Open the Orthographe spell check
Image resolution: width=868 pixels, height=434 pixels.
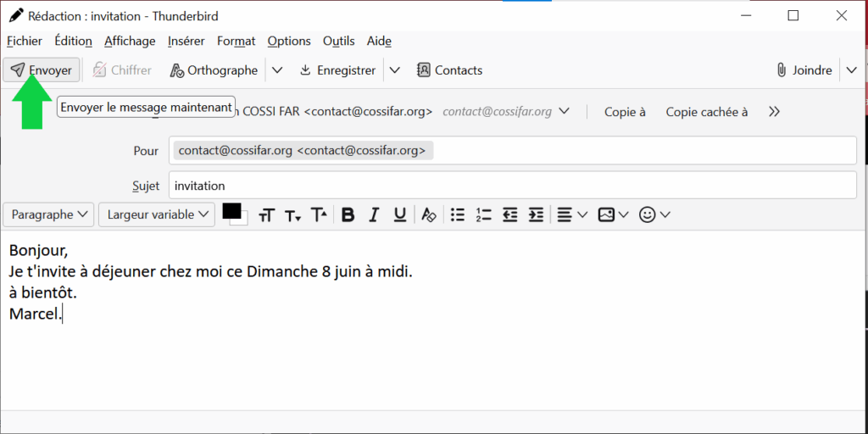214,70
